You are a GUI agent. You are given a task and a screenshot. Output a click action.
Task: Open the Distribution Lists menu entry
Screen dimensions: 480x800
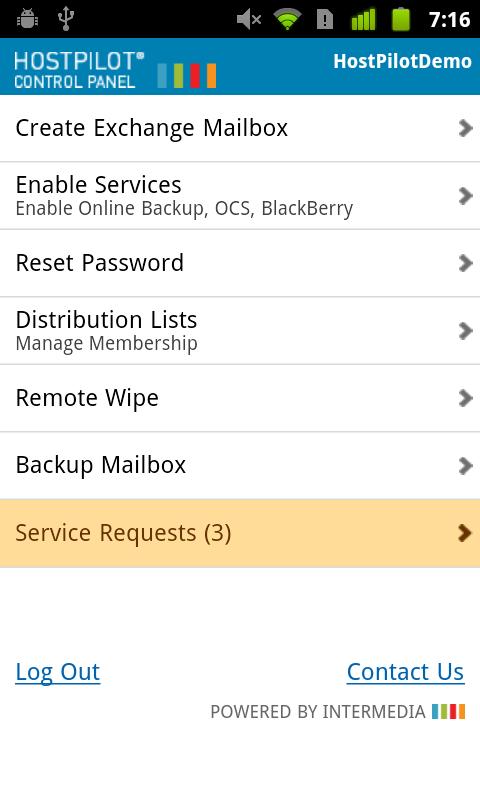240,331
